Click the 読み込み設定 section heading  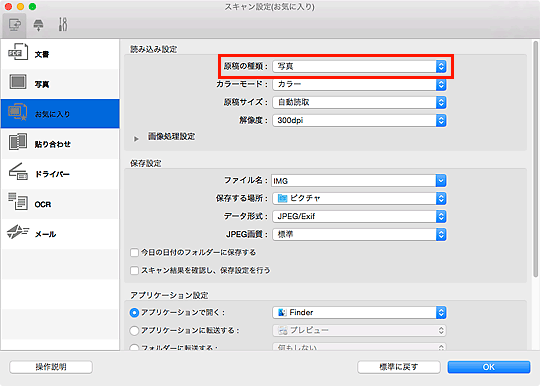tap(154, 50)
